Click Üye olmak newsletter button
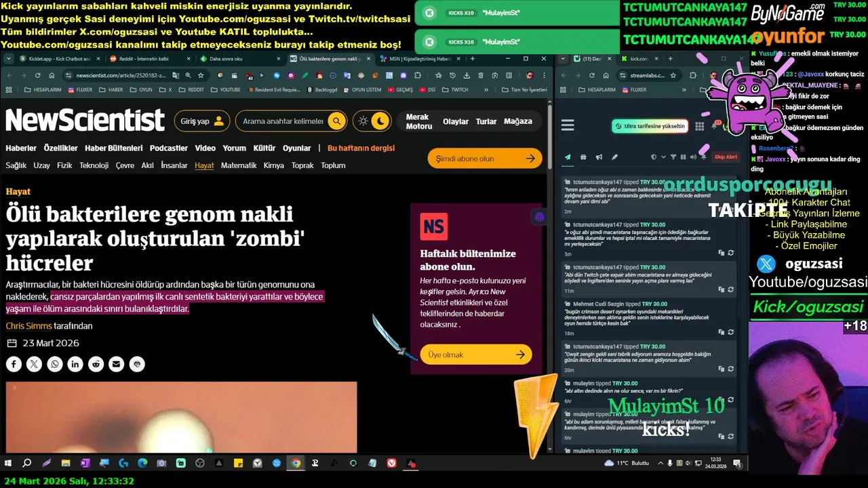The width and height of the screenshot is (868, 488). click(475, 354)
